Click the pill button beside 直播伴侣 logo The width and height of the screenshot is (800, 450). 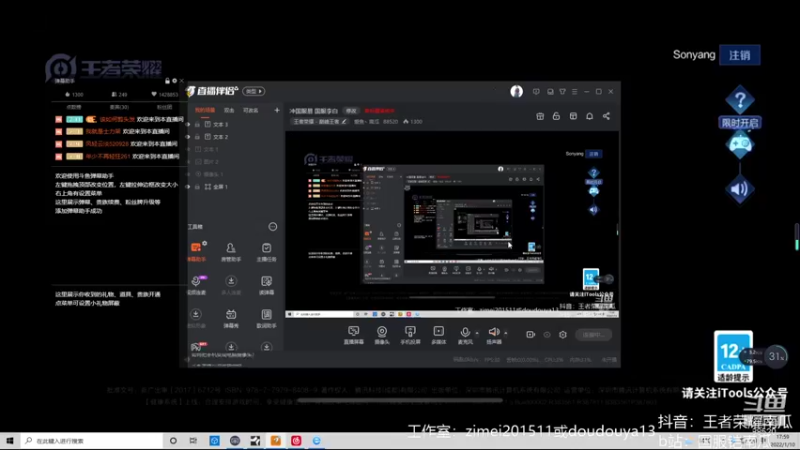pos(254,91)
